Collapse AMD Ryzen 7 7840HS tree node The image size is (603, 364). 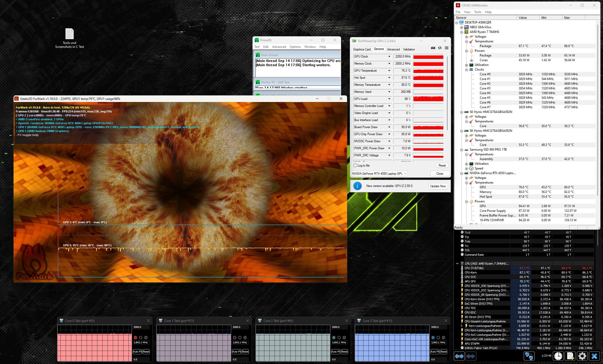[x=462, y=32]
